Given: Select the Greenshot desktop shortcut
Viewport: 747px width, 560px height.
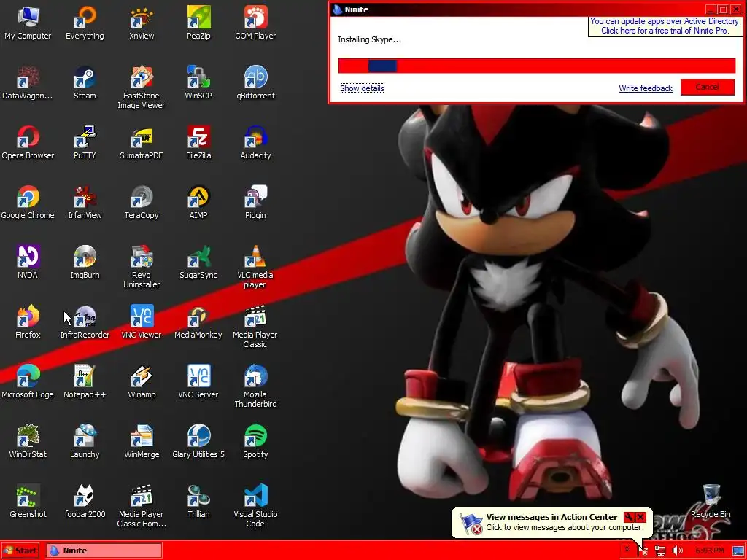Looking at the screenshot, I should (x=28, y=501).
